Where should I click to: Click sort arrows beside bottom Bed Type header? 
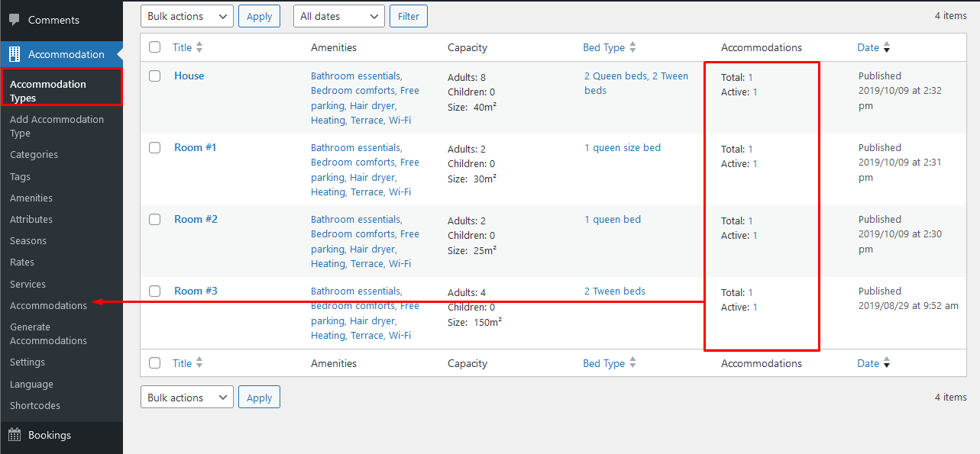point(632,363)
